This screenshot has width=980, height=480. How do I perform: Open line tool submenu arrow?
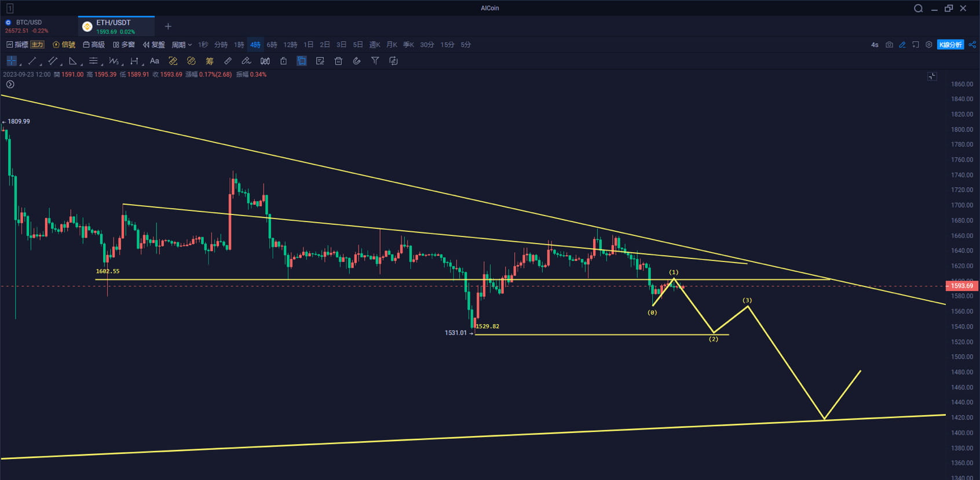click(40, 64)
